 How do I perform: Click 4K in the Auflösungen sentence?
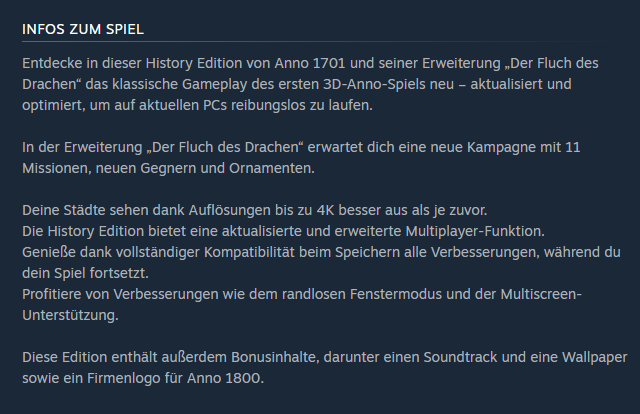[325, 210]
